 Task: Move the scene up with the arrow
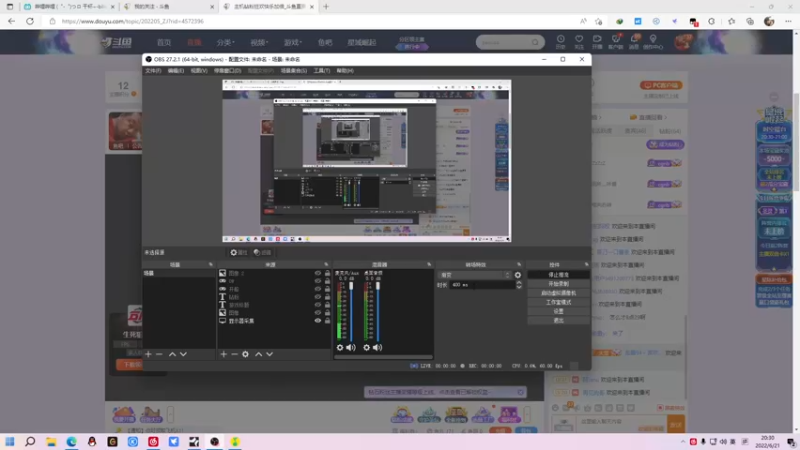(x=172, y=354)
